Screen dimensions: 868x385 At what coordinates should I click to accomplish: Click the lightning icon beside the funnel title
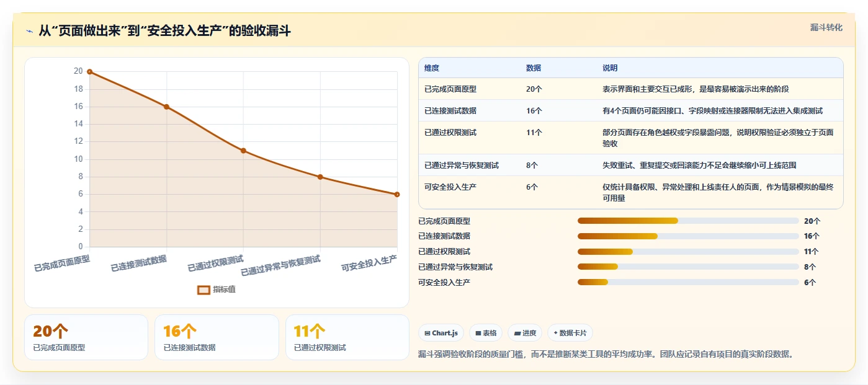(x=29, y=31)
